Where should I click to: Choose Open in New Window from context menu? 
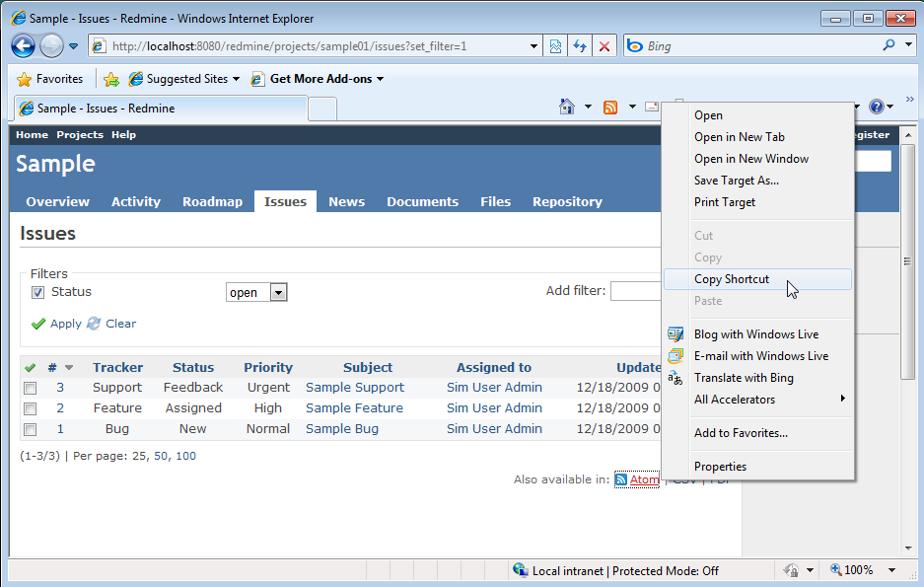pos(757,159)
